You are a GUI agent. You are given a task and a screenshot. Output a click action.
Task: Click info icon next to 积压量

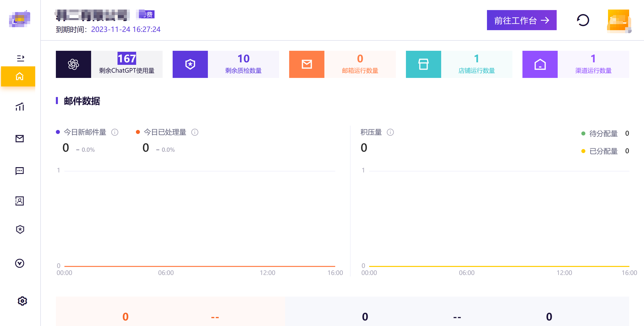pos(390,132)
